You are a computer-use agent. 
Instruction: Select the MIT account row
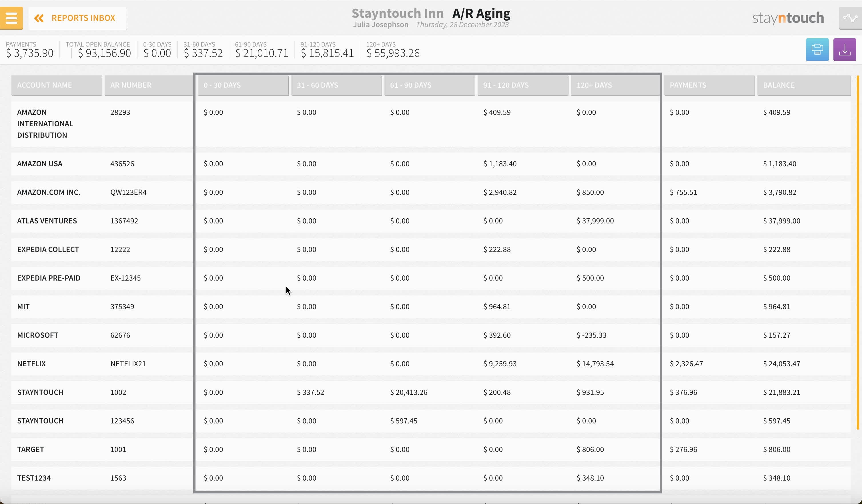click(x=431, y=307)
